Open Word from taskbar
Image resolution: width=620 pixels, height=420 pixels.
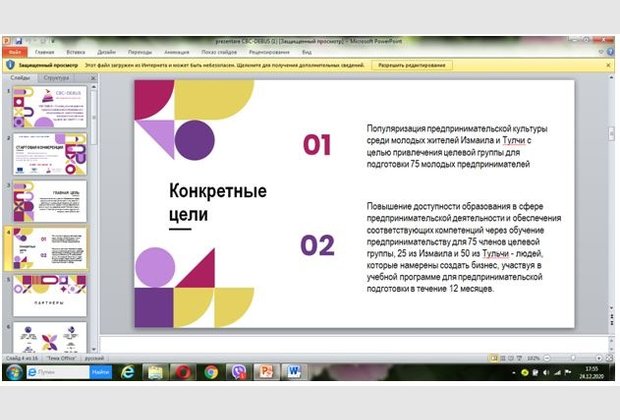click(x=294, y=372)
